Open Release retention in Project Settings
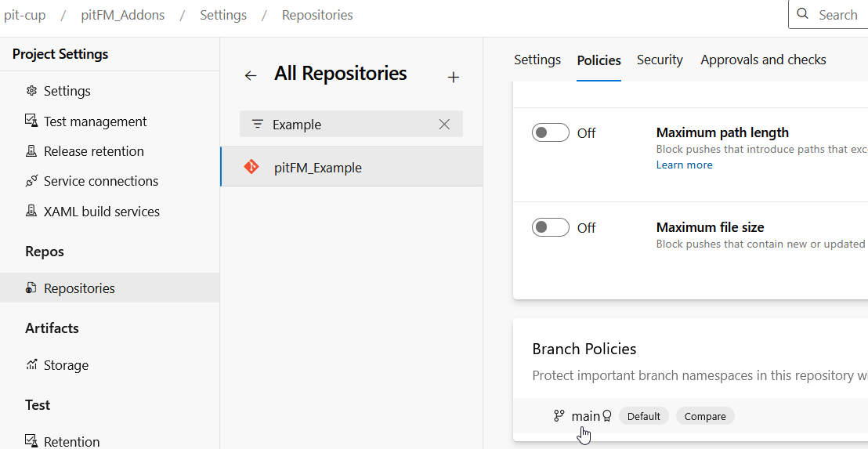Screen dimensions: 868x449 (x=93, y=151)
